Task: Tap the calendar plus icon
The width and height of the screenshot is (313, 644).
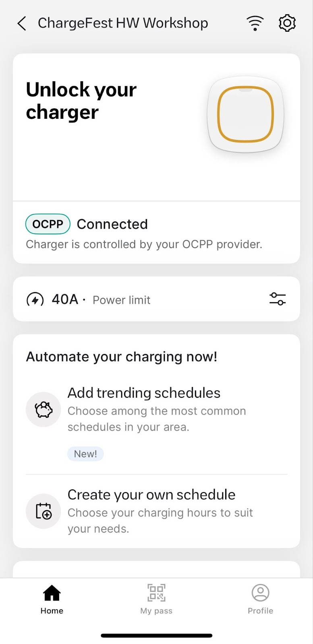Action: (x=44, y=511)
